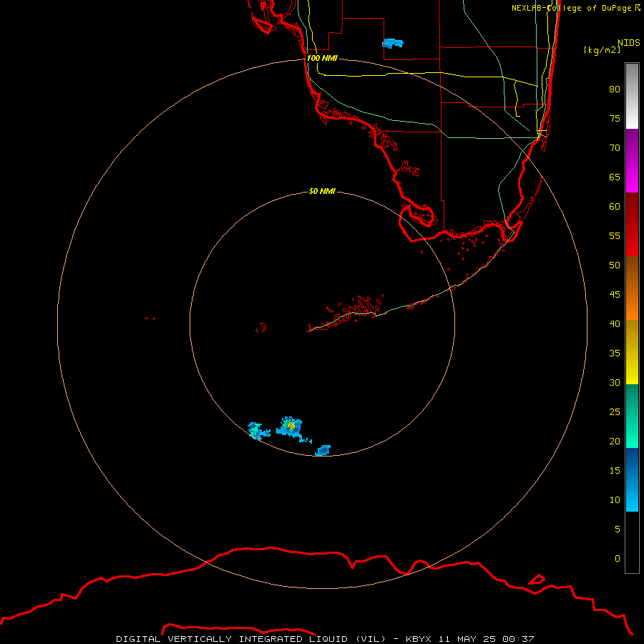
Task: Click the '15' value on the color scale
Action: [x=615, y=470]
